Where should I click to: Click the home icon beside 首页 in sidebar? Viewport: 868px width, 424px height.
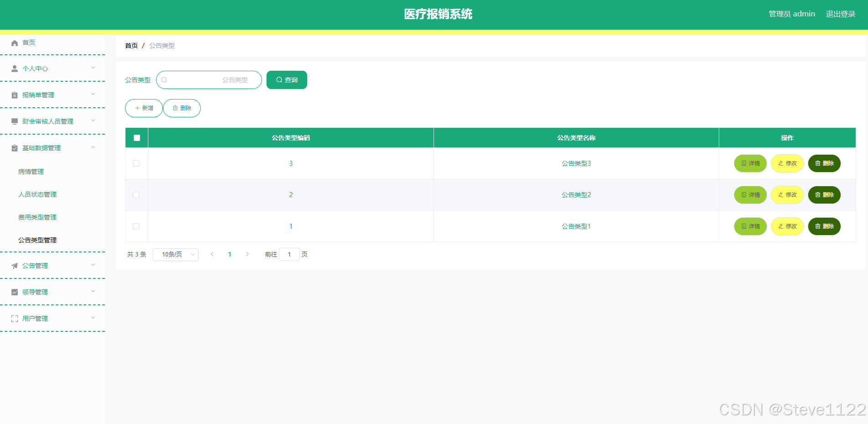point(15,43)
